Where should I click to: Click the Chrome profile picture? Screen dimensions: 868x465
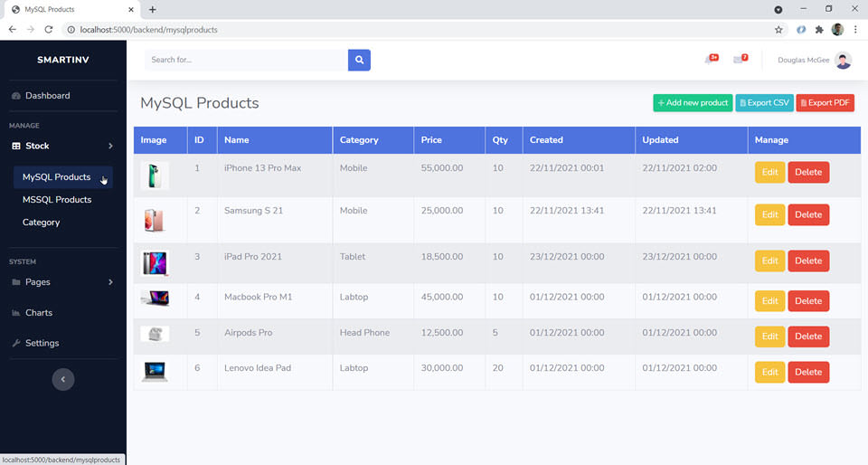click(x=837, y=29)
